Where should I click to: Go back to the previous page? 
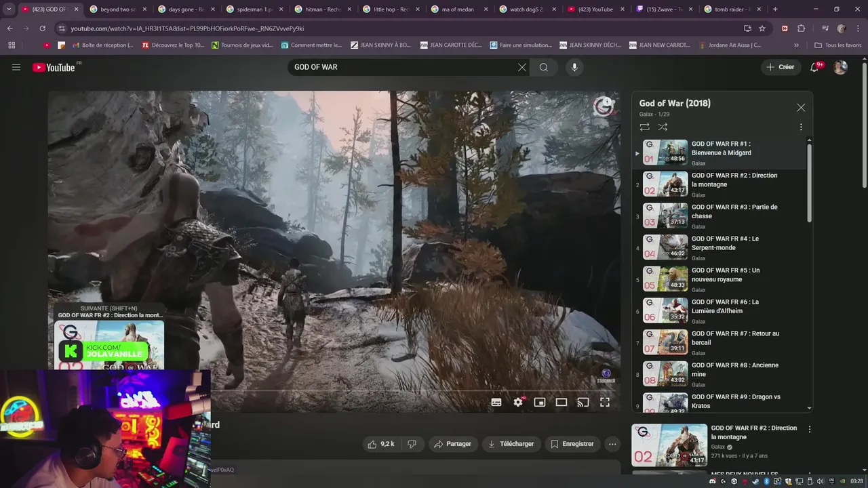click(x=9, y=28)
